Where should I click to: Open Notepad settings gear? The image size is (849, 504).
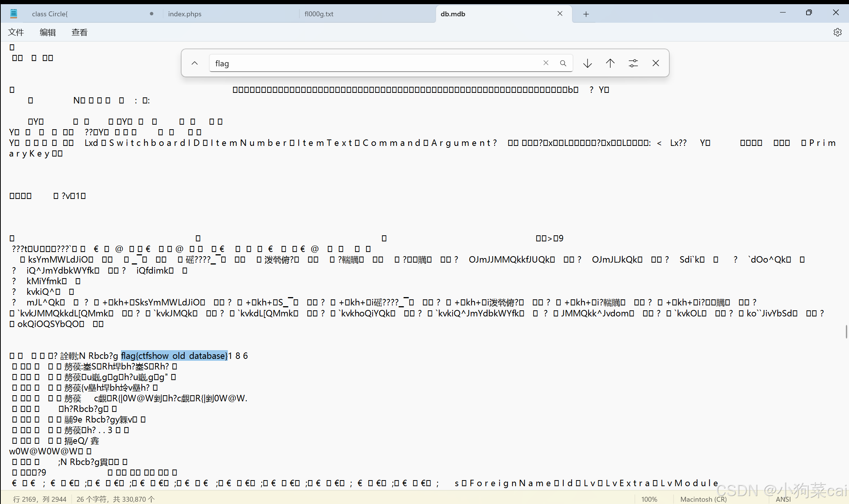point(837,32)
